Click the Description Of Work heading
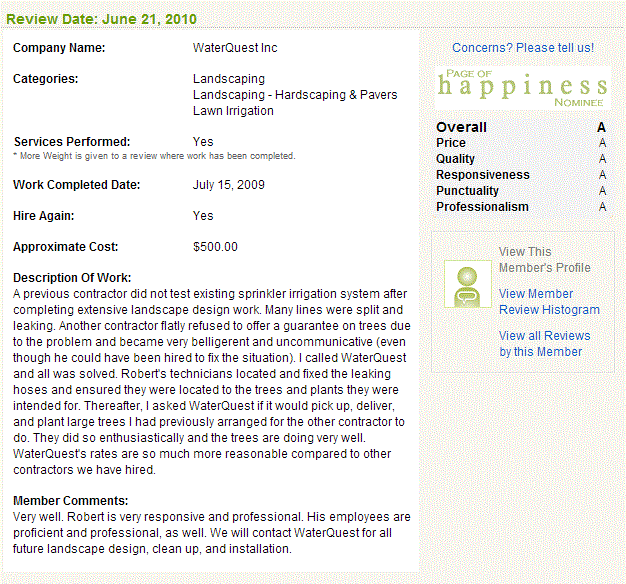This screenshot has width=626, height=584. (x=72, y=278)
